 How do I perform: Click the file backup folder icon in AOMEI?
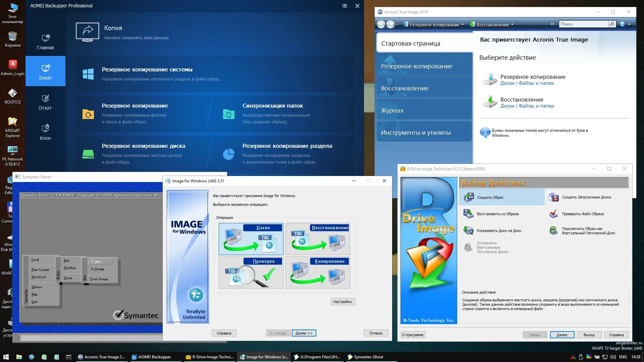[88, 114]
